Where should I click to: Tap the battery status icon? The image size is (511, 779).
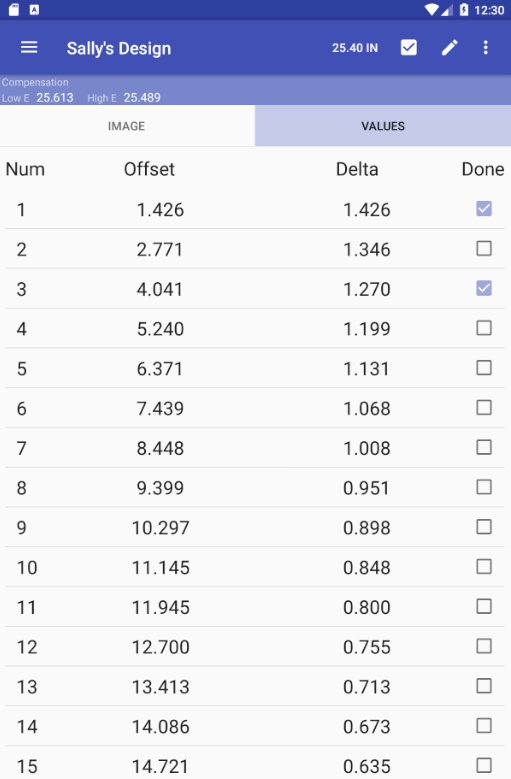464,9
